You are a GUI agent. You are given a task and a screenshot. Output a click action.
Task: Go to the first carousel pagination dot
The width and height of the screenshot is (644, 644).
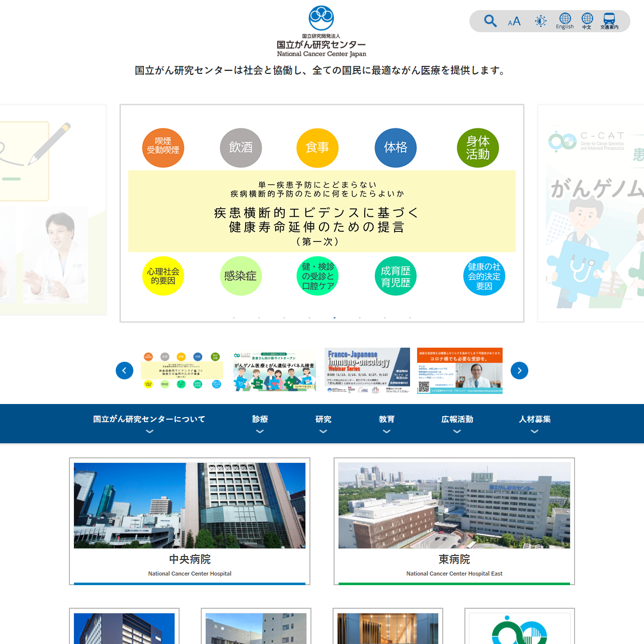[x=234, y=318]
